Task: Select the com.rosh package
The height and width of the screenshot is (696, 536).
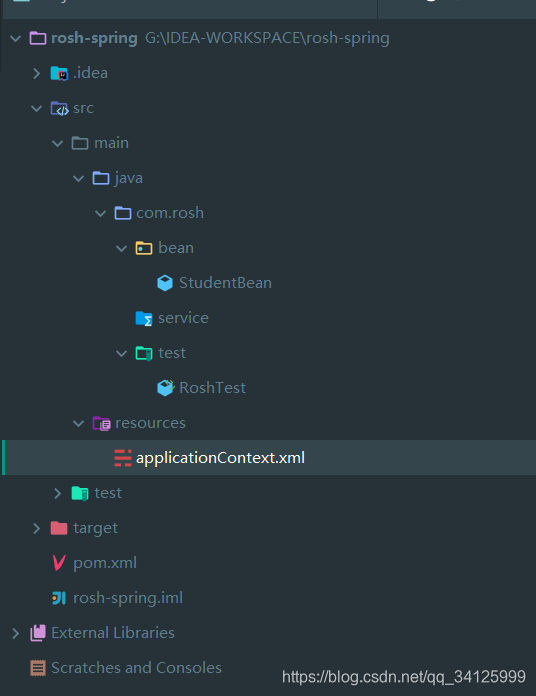Action: [x=169, y=213]
